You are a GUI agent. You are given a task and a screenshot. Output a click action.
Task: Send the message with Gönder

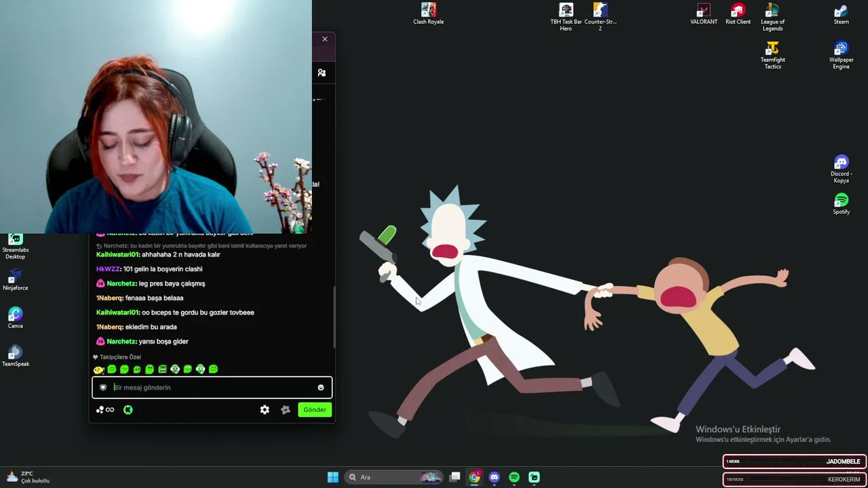pyautogui.click(x=315, y=409)
